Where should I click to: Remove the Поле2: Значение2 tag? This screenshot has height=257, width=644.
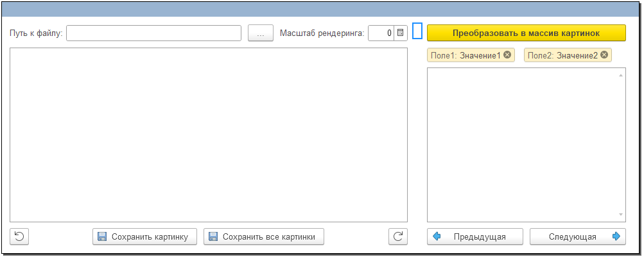(x=604, y=55)
